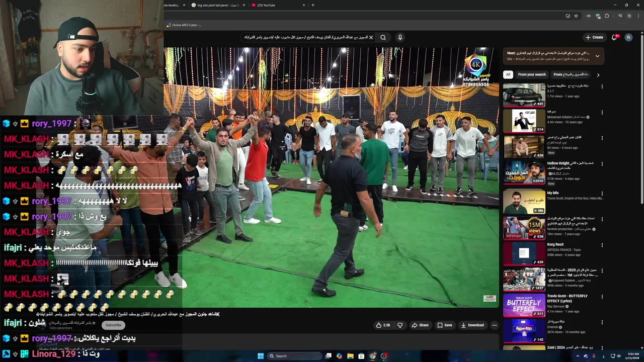Select the All filter chip
The height and width of the screenshot is (362, 644).
(508, 74)
